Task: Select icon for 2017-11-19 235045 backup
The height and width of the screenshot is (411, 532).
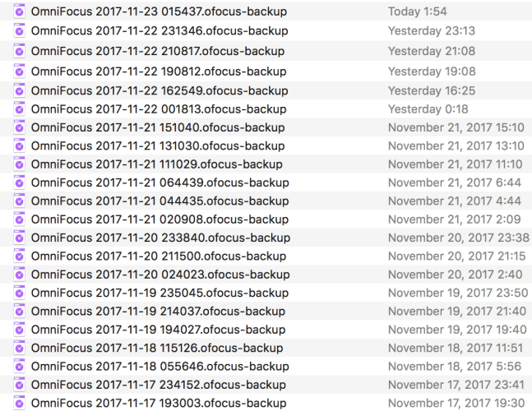Action: (x=20, y=293)
